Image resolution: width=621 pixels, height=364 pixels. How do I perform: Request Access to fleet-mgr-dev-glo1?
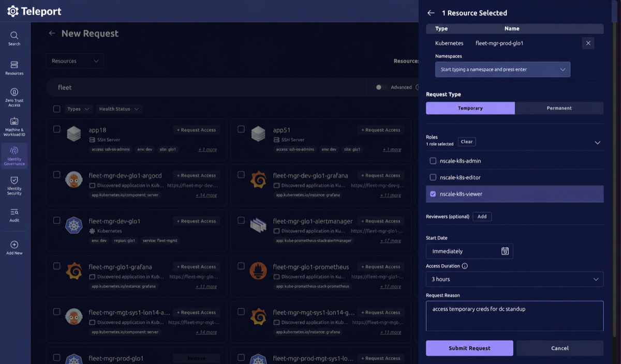click(197, 221)
